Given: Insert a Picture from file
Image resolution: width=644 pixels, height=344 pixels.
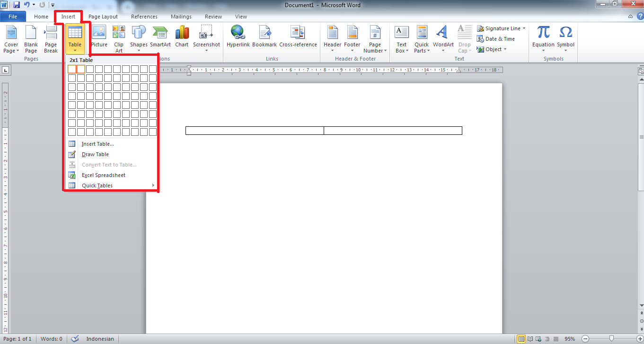Looking at the screenshot, I should point(99,38).
